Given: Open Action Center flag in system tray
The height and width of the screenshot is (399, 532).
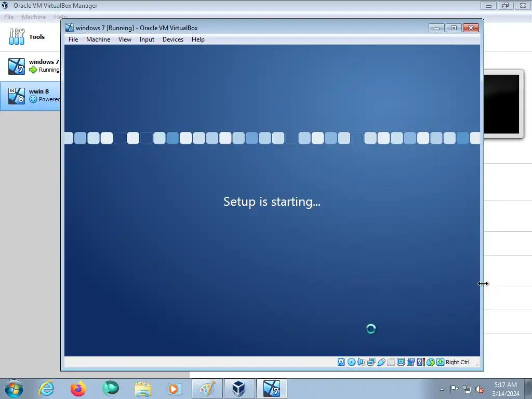Looking at the screenshot, I should (x=454, y=389).
